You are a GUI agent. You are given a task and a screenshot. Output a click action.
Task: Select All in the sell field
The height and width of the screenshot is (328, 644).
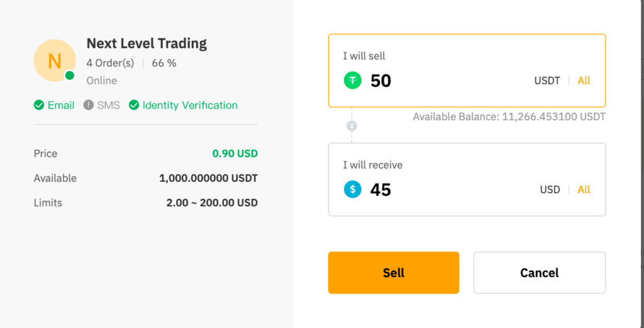584,81
